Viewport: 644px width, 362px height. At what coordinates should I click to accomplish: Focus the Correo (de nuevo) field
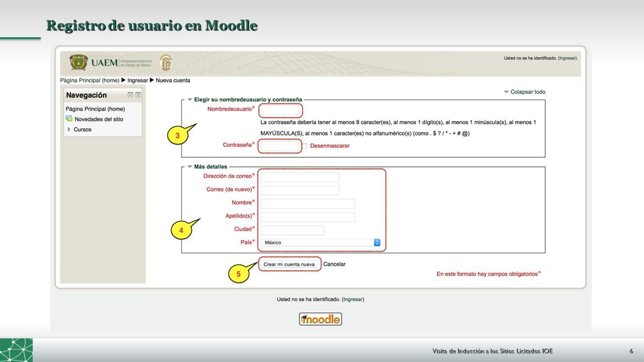click(300, 190)
